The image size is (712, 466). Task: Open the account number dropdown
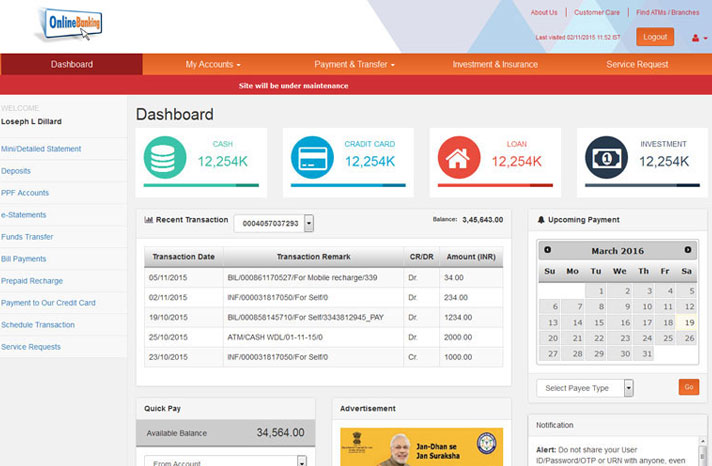coord(309,223)
